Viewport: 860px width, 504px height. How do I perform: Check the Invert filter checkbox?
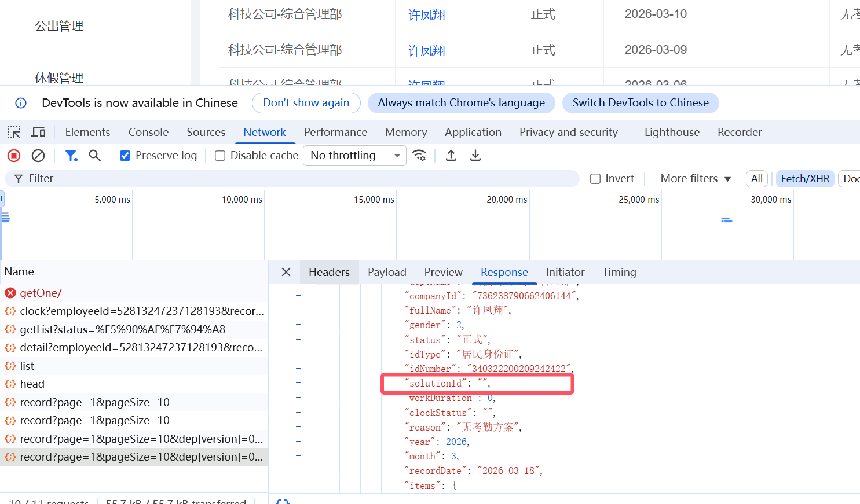tap(595, 179)
